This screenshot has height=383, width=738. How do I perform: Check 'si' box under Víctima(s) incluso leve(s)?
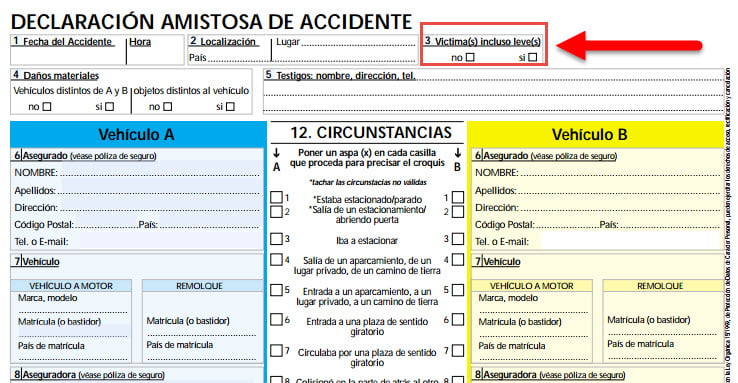tap(532, 57)
